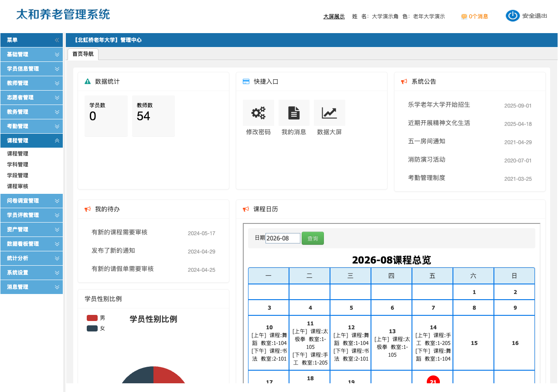Viewport: 558px width, 392px height.
Task: Click the 我的待办 megaphone icon
Action: click(x=88, y=209)
